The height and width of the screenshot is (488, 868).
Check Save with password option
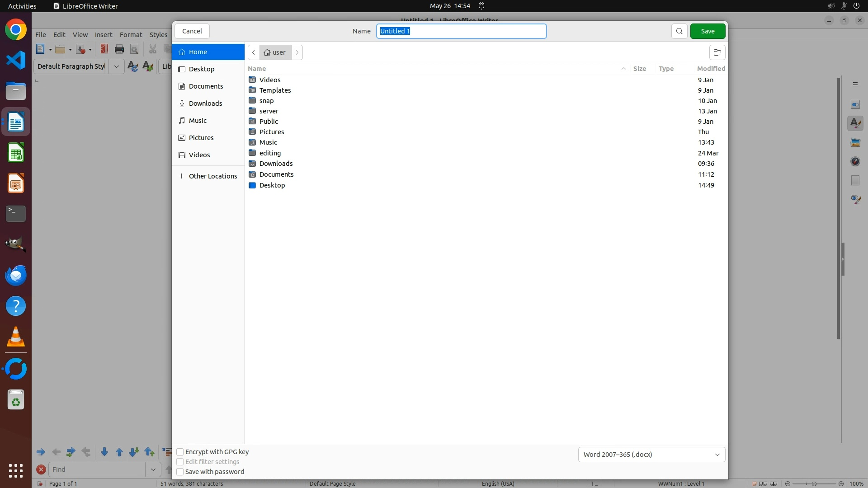click(x=180, y=472)
